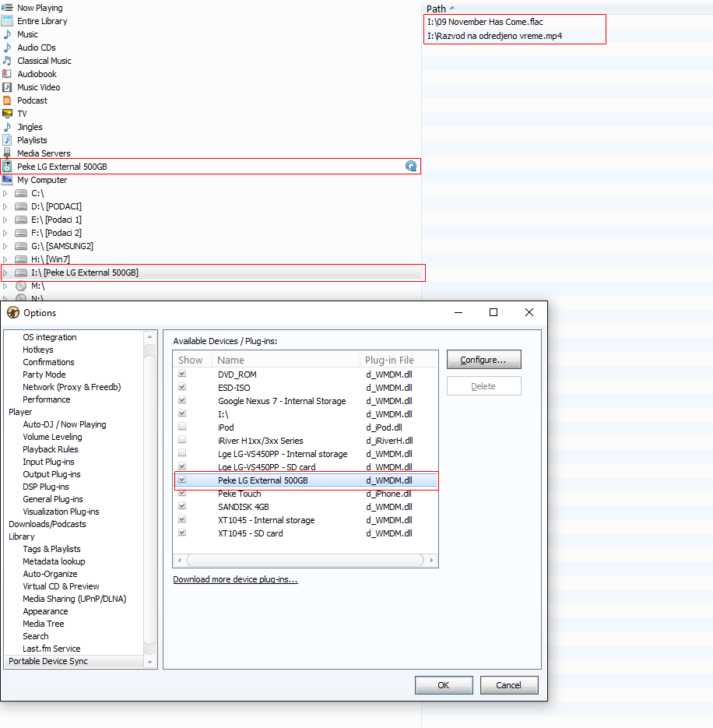Expand the I:\ Peke LG External drive

(5, 273)
